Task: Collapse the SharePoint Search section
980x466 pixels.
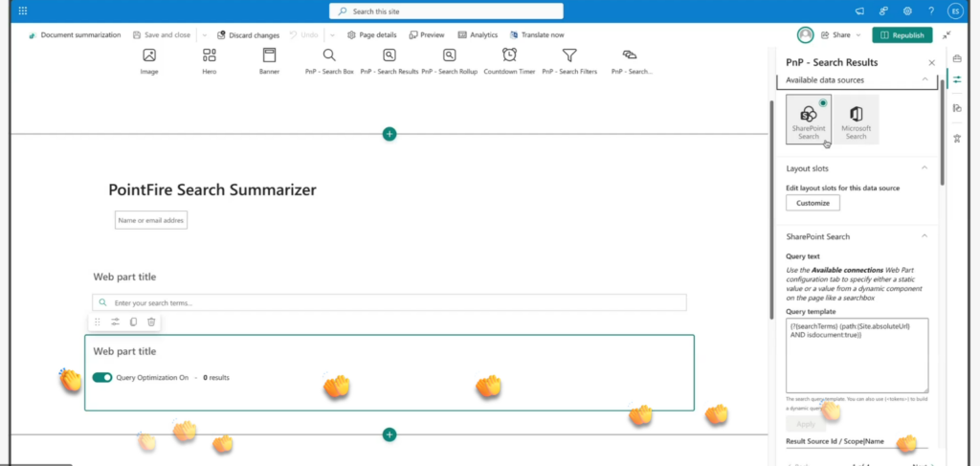Action: tap(925, 236)
